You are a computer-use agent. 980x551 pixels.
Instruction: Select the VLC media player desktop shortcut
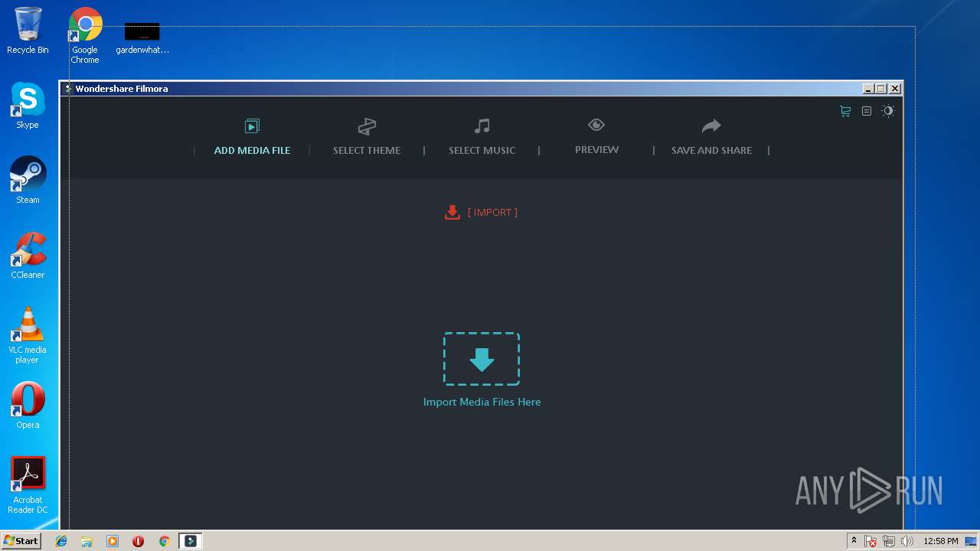tap(28, 335)
